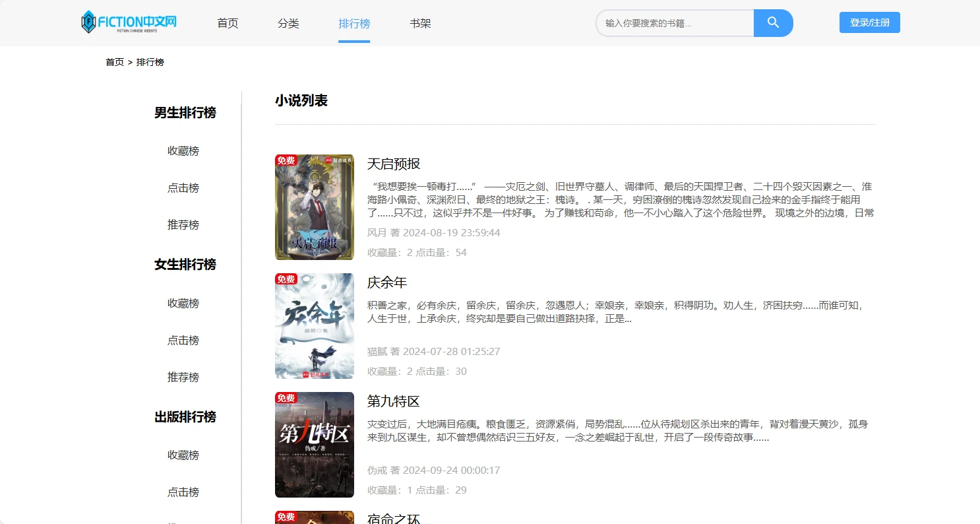
Task: Go to the 首页 navigation tab
Action: [228, 23]
